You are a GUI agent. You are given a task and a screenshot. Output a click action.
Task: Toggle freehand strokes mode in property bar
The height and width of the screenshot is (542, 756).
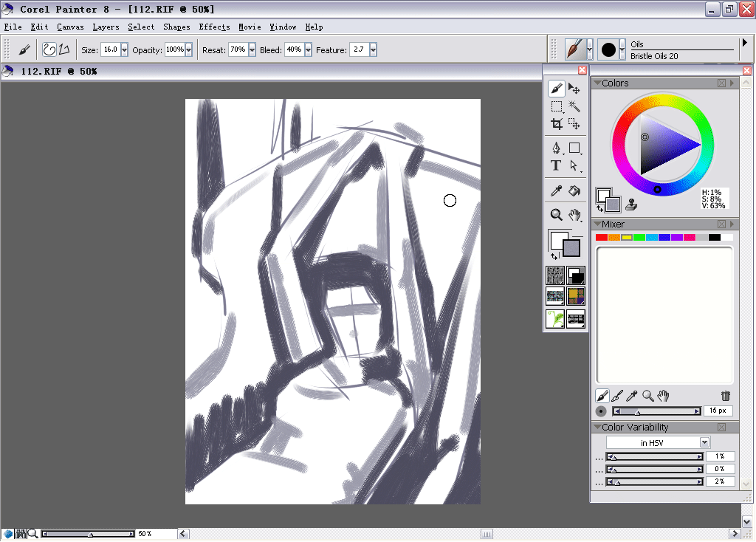[49, 49]
